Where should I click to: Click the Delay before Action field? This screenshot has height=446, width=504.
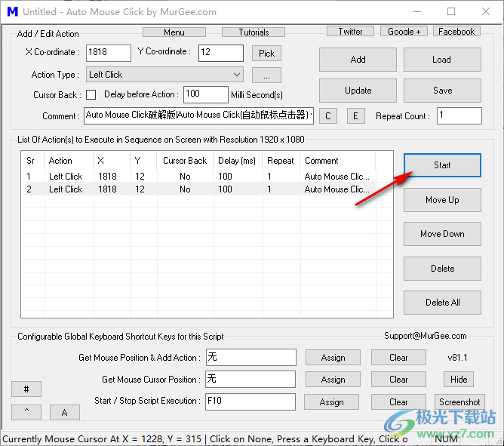[206, 94]
